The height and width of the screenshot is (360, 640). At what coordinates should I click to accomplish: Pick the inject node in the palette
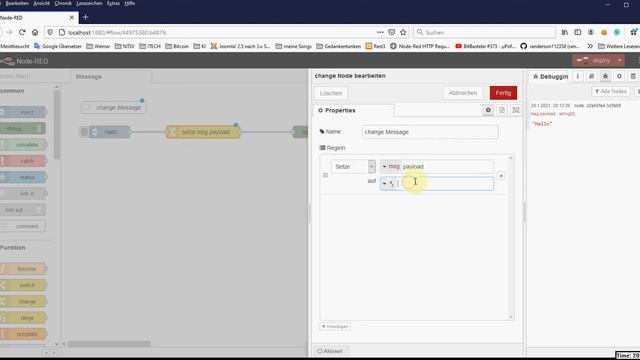pyautogui.click(x=23, y=112)
